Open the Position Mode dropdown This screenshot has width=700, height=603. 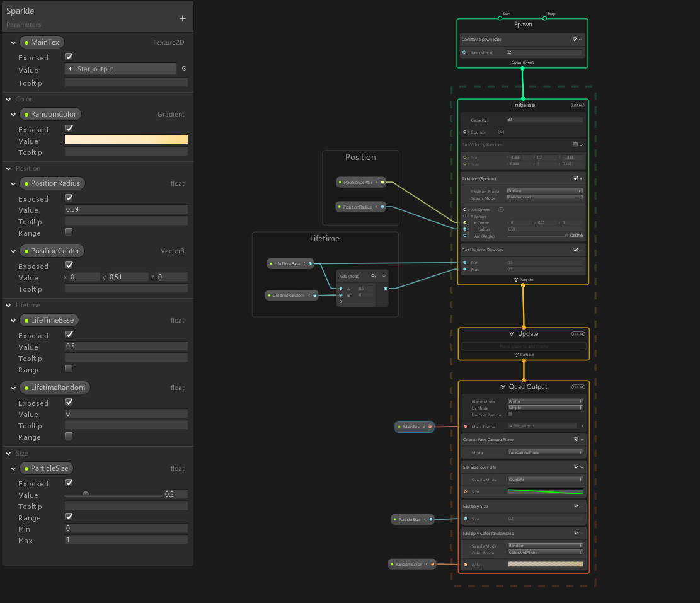click(545, 191)
